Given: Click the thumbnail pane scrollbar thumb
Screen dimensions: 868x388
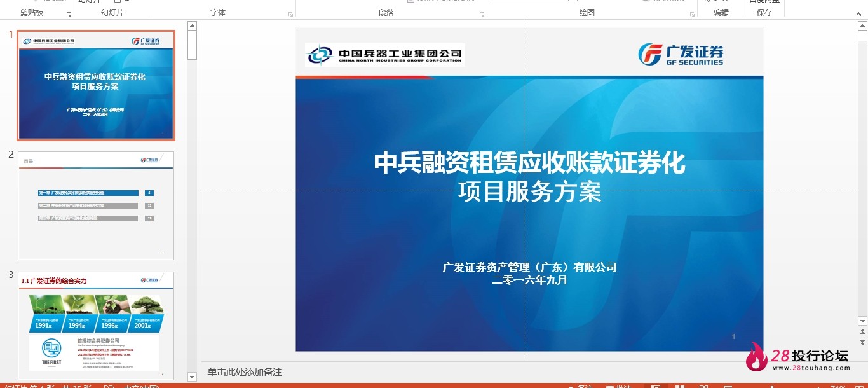Looking at the screenshot, I should pos(192,45).
